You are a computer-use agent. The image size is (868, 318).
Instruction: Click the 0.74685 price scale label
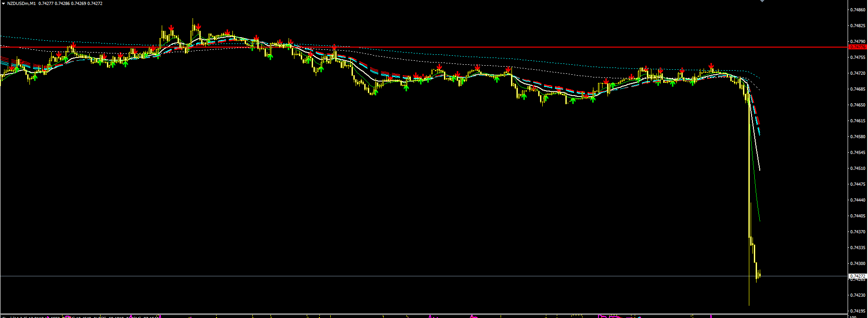(x=858, y=89)
